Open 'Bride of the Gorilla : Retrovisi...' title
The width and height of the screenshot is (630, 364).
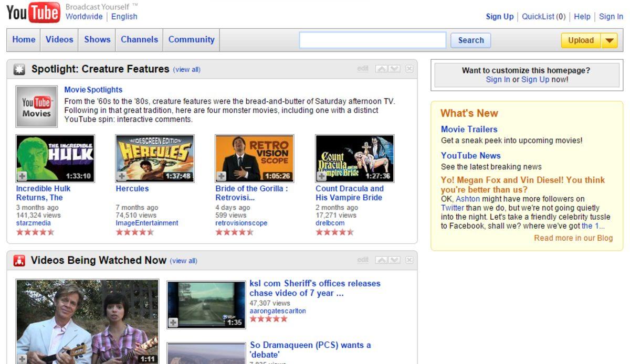coord(252,193)
